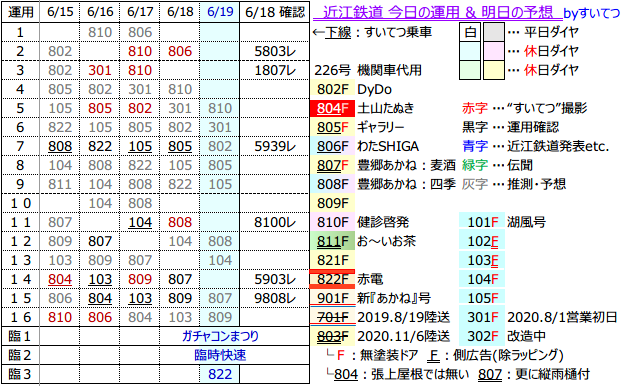
Task: Click the 6/19 cell 301 in row 6
Action: [220, 127]
